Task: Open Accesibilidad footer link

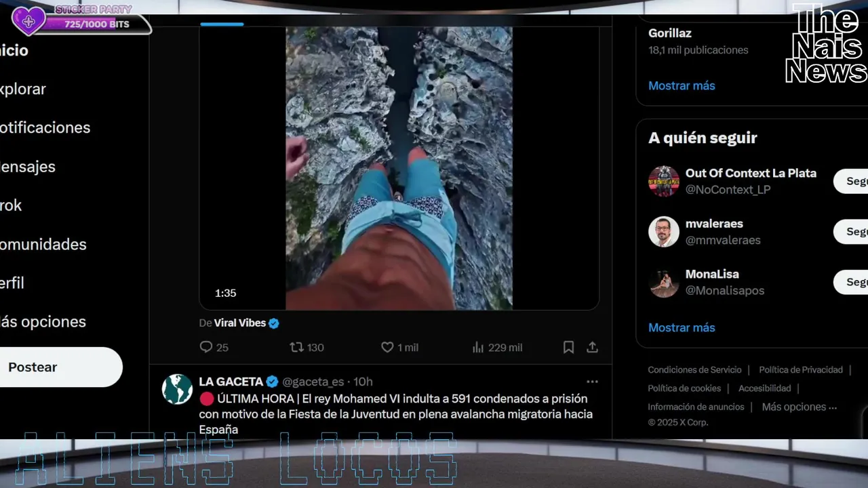Action: coord(764,388)
